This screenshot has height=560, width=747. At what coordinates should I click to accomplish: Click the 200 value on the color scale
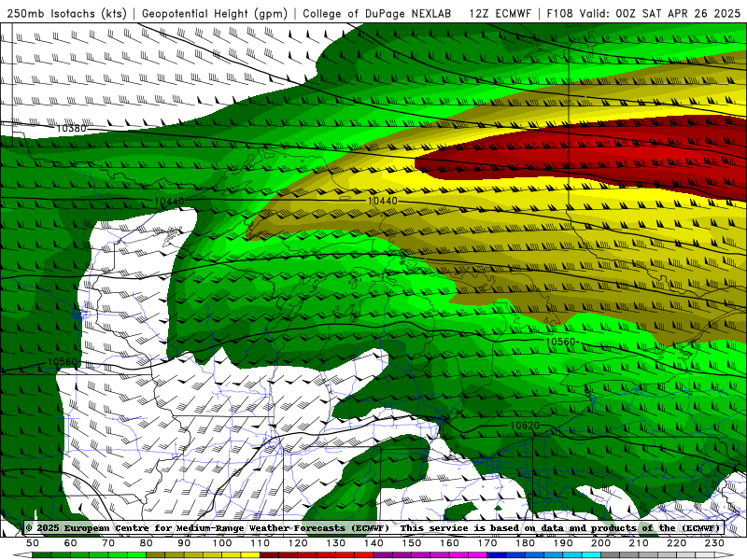point(601,543)
